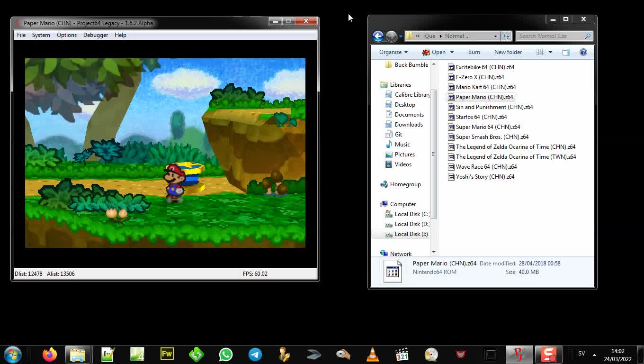Select the Paper Mario (CHN).z64 file
644x364 pixels.
[x=481, y=97]
